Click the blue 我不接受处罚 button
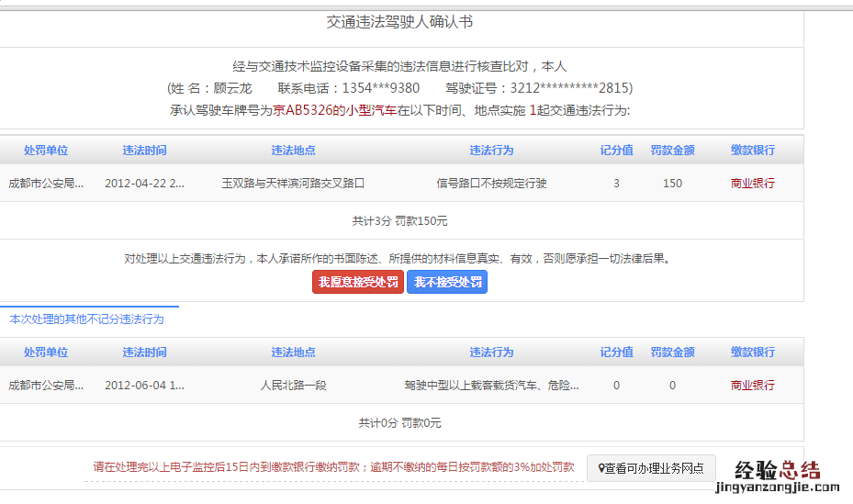Image resolution: width=853 pixels, height=504 pixels. pyautogui.click(x=447, y=282)
